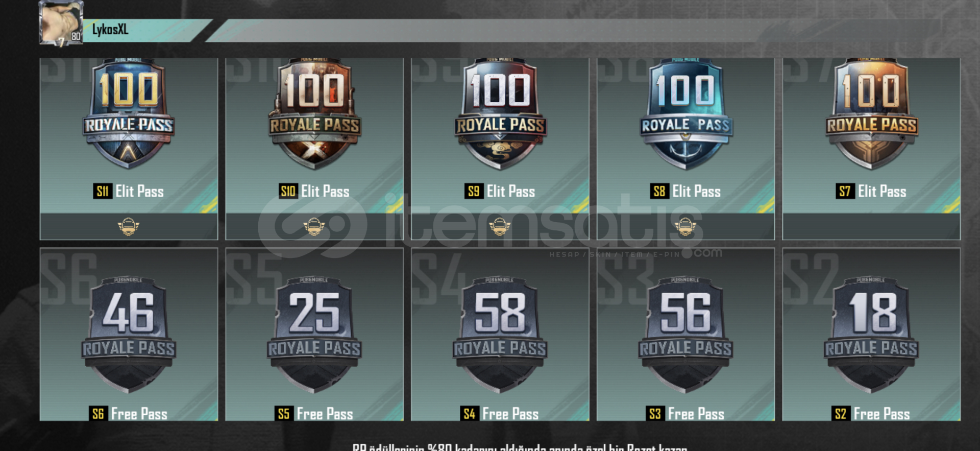Open the S7 Royale Pass emblem

pyautogui.click(x=872, y=114)
